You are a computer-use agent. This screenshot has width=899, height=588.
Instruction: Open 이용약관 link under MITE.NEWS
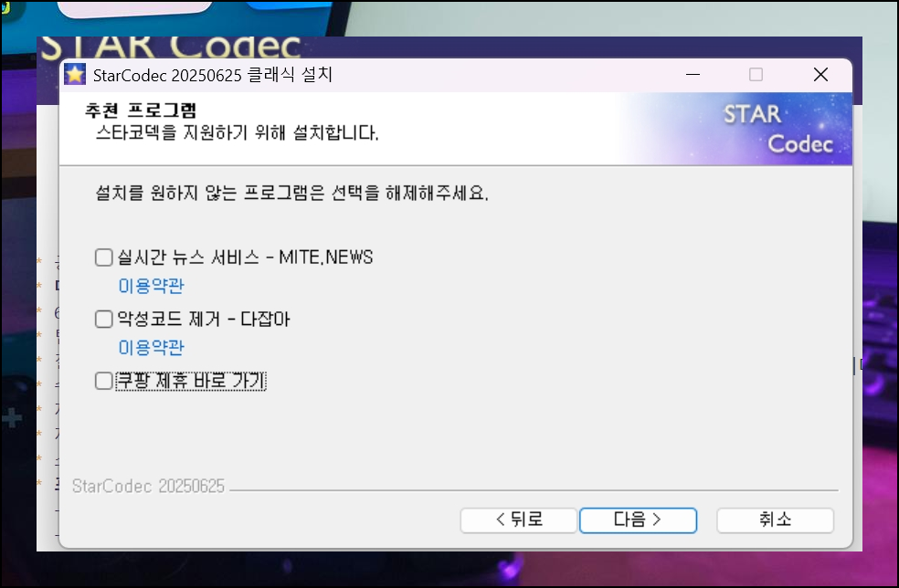point(152,286)
